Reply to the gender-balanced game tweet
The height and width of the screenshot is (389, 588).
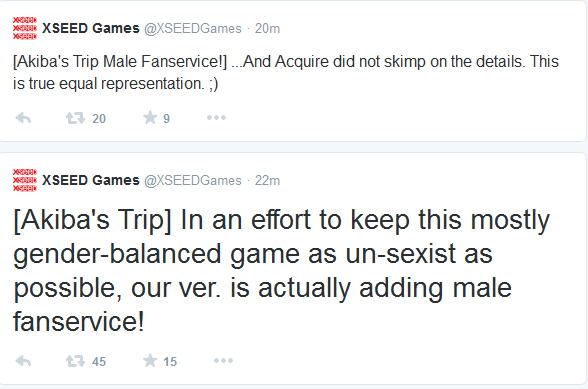[23, 361]
